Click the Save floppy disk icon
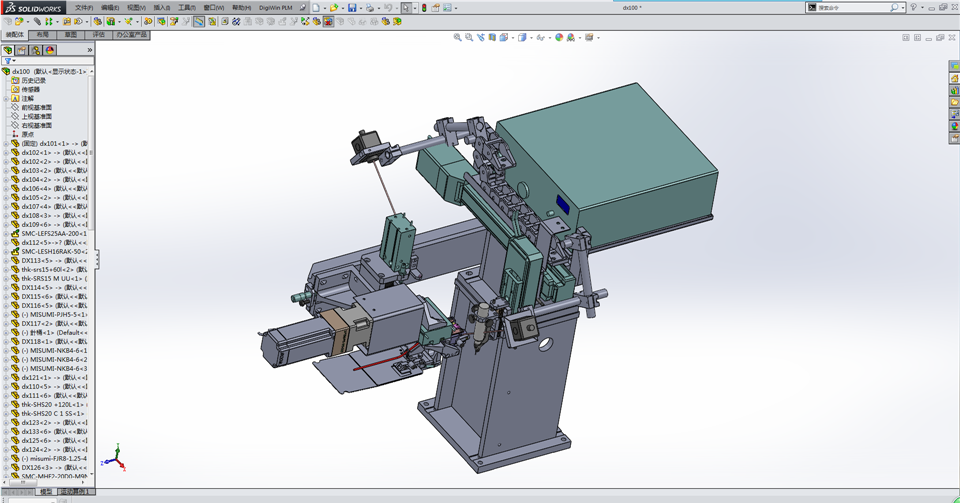The image size is (960, 503). coord(351,8)
